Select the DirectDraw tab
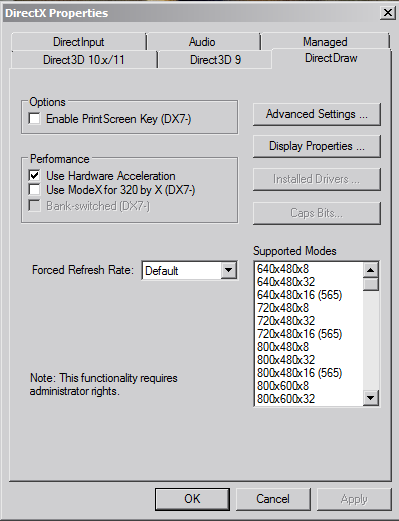399x521 pixels. (331, 58)
